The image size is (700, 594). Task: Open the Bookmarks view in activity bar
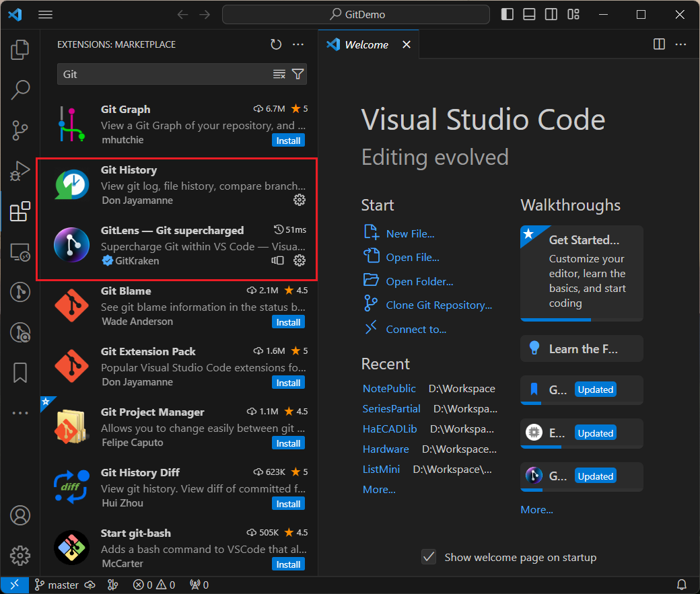pyautogui.click(x=20, y=373)
